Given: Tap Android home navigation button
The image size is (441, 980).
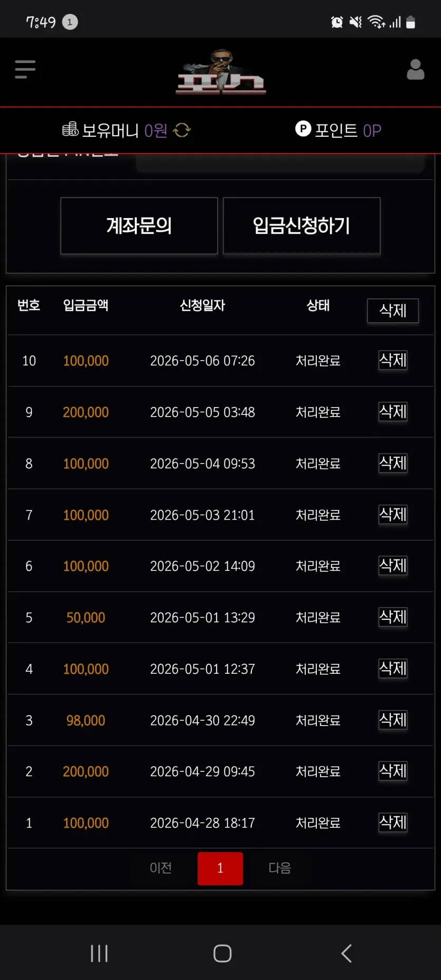Looking at the screenshot, I should point(222,953).
